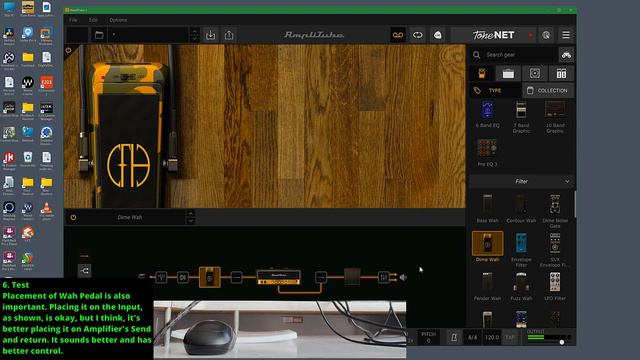Click the Live mode icon left of ToneNET
Viewport: 640px width, 360px height.
tap(438, 35)
